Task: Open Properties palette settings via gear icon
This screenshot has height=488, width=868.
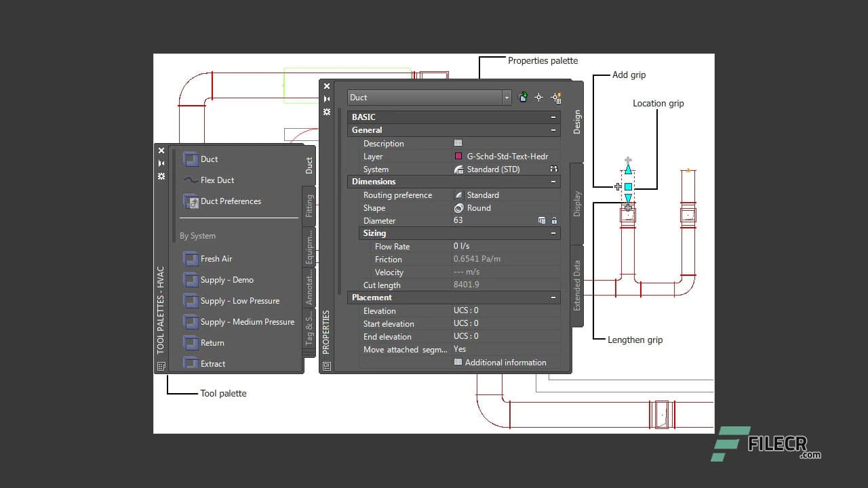Action: [x=327, y=112]
